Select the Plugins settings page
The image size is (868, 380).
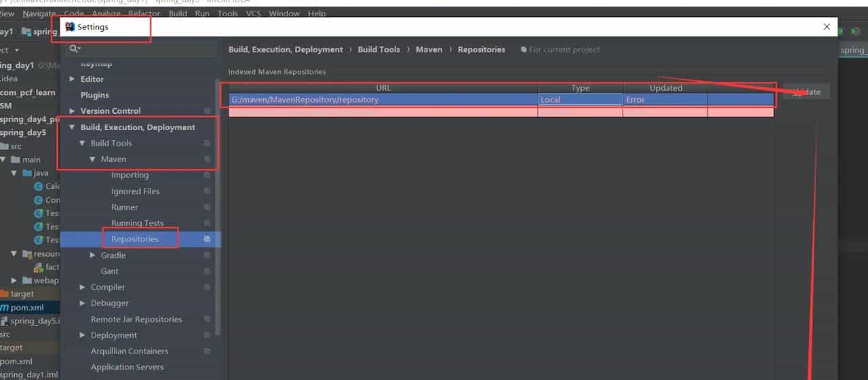click(94, 96)
